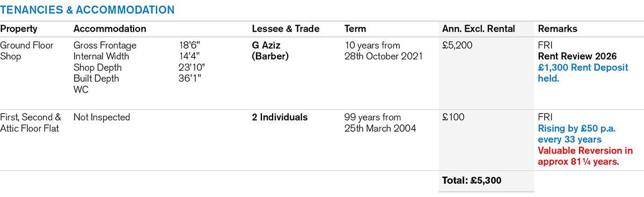Screen dimensions: 644x197
Task: Select the Accommodation column header
Action: [x=110, y=29]
